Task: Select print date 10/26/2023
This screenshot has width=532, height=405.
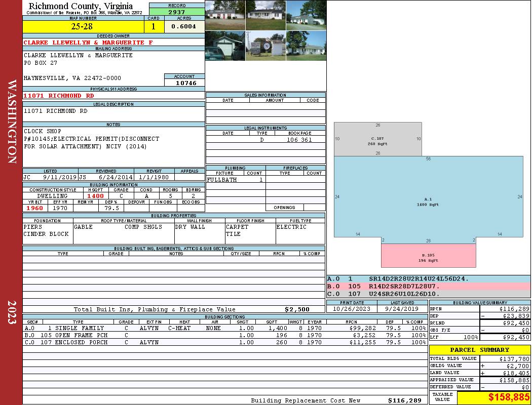Action: point(352,309)
